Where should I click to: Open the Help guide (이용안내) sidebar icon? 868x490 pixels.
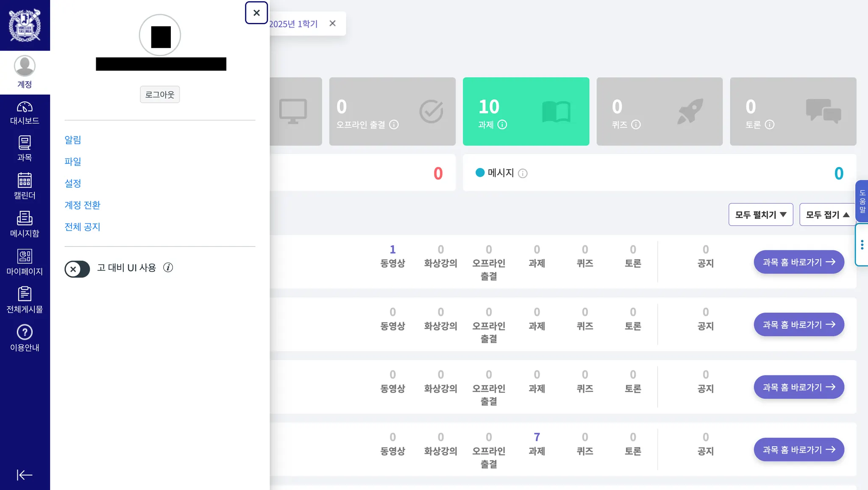pos(25,338)
